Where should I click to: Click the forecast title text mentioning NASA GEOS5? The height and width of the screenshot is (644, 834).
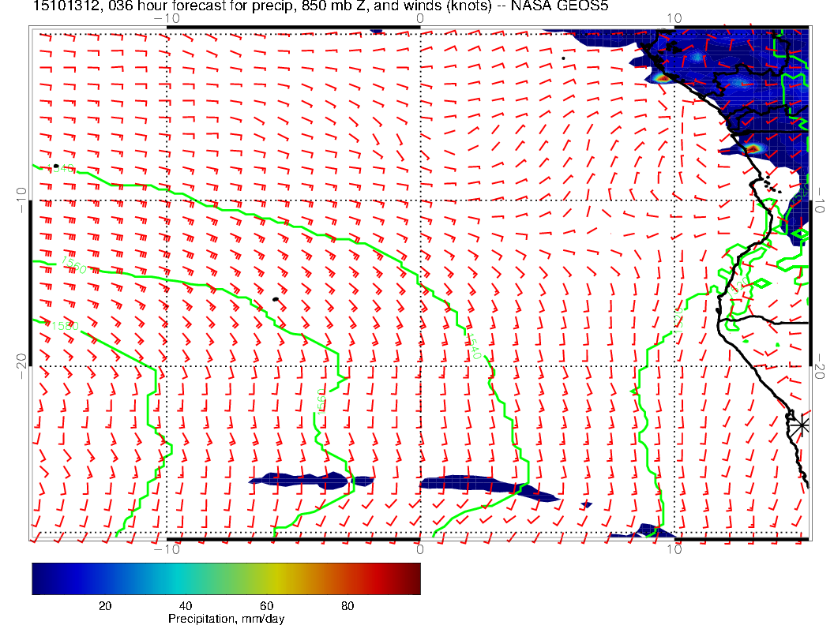tap(321, 6)
